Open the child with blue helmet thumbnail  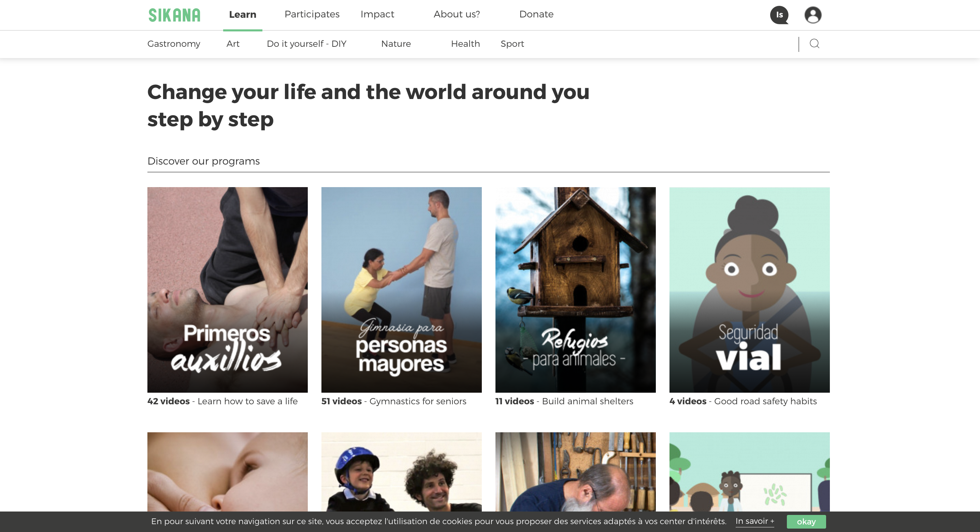point(401,472)
